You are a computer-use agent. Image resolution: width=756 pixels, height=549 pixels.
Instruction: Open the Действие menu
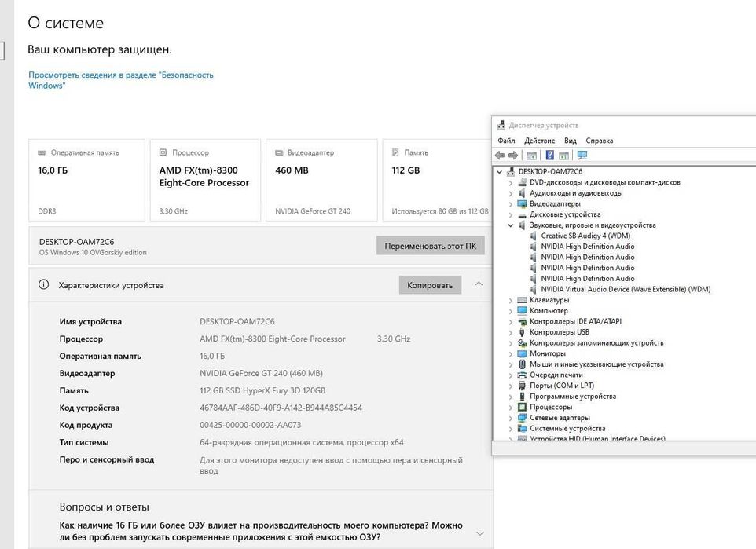pyautogui.click(x=540, y=141)
